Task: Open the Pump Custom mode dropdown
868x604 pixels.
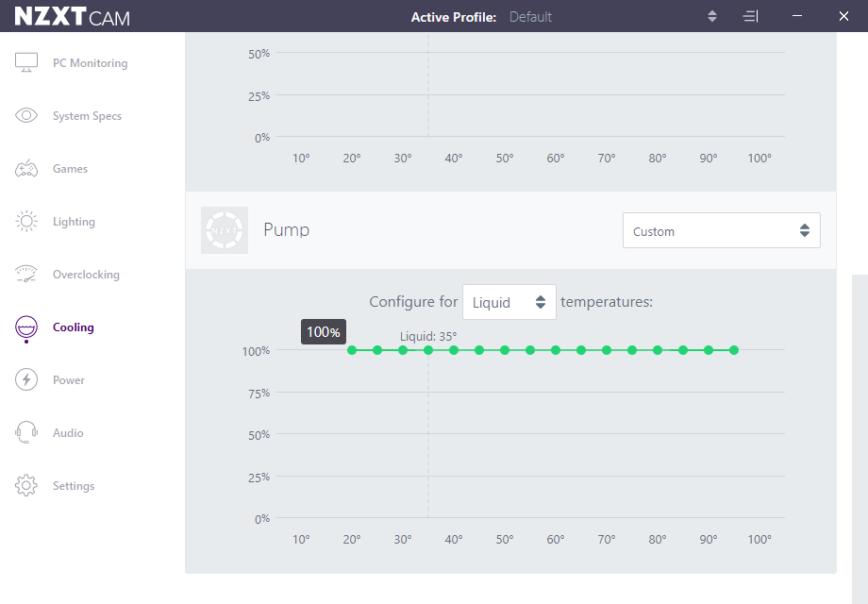Action: 721,231
